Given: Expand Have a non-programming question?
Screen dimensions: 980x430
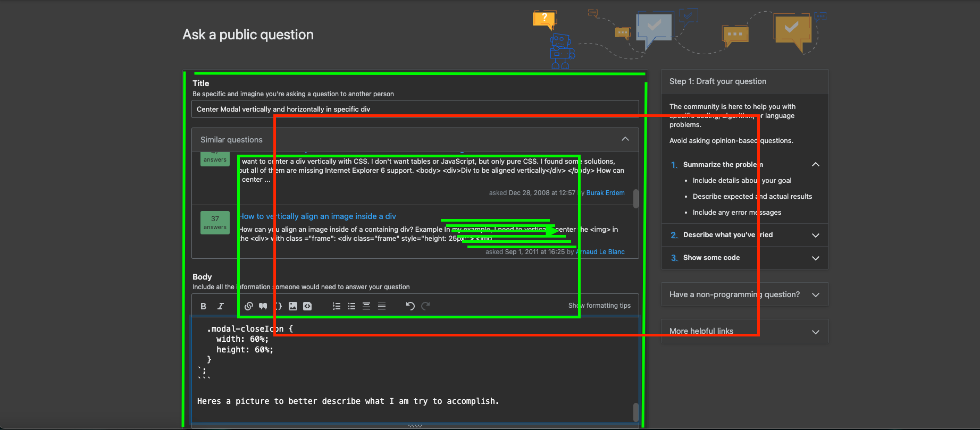Looking at the screenshot, I should [816, 294].
